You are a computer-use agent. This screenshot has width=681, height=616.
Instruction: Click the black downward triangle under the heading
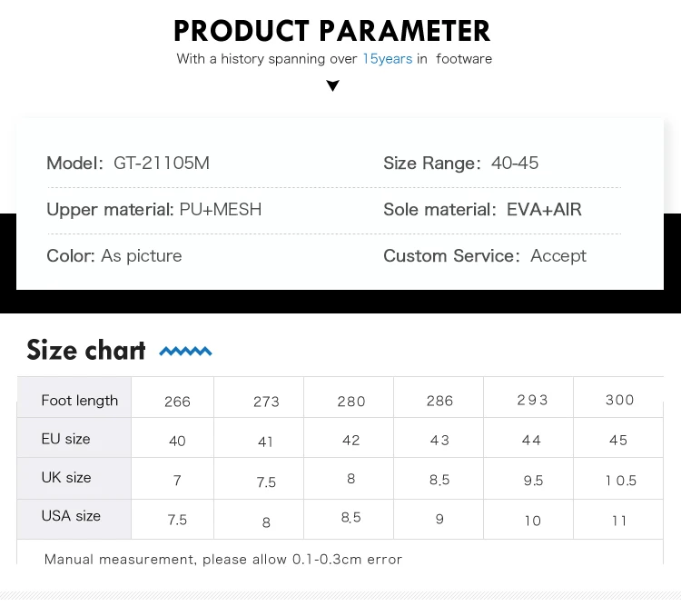(333, 86)
